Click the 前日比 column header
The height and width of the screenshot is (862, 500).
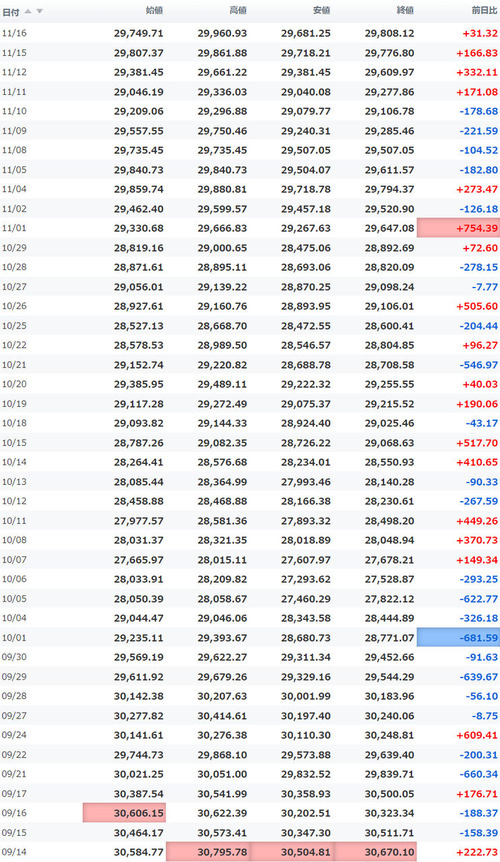point(484,10)
